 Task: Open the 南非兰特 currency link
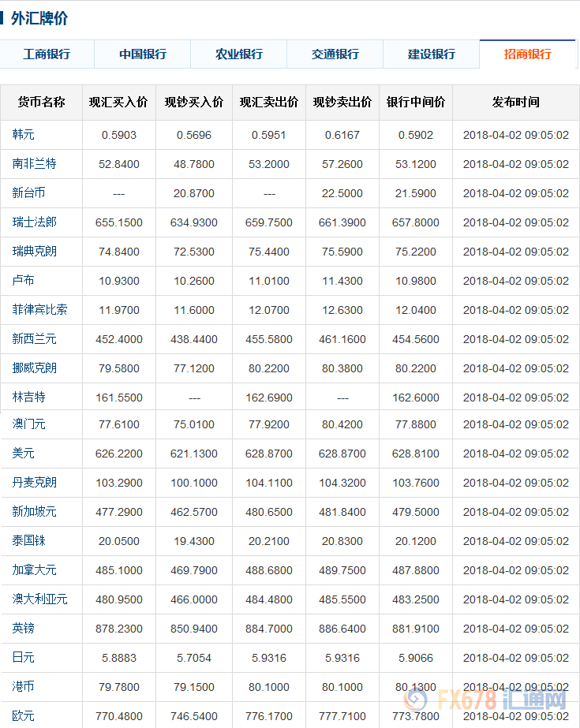[35, 164]
